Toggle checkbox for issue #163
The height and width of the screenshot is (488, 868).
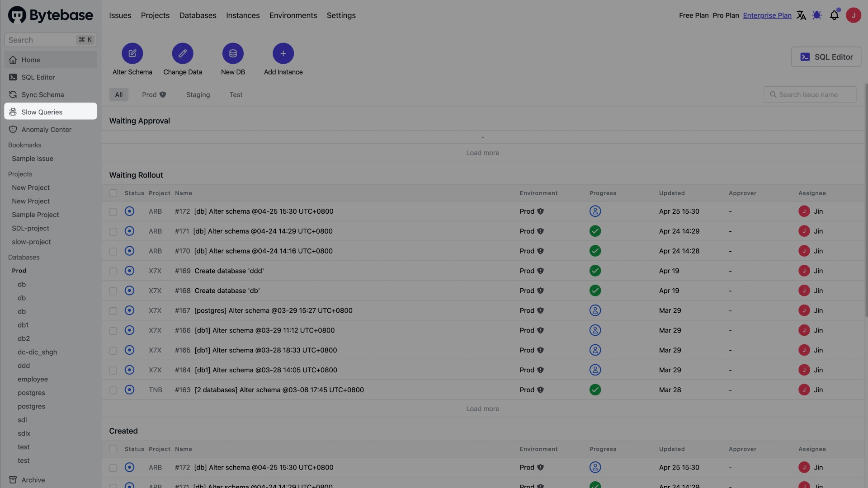(x=113, y=389)
